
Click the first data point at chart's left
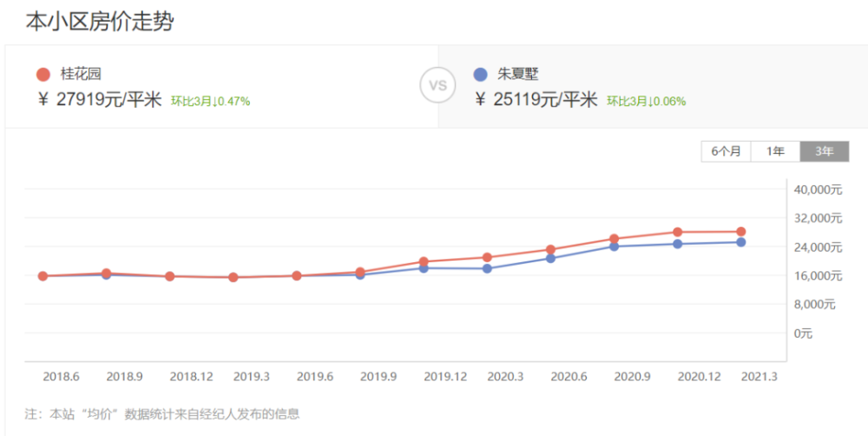click(x=43, y=276)
